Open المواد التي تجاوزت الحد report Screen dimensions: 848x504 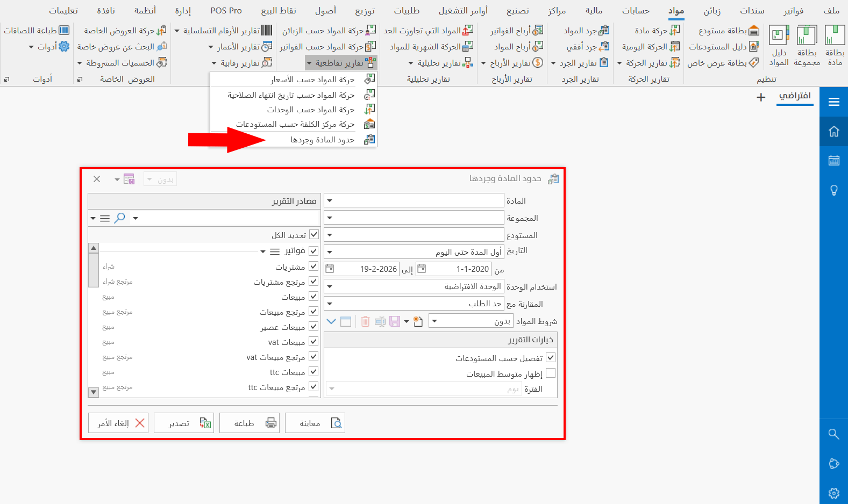[x=429, y=31]
